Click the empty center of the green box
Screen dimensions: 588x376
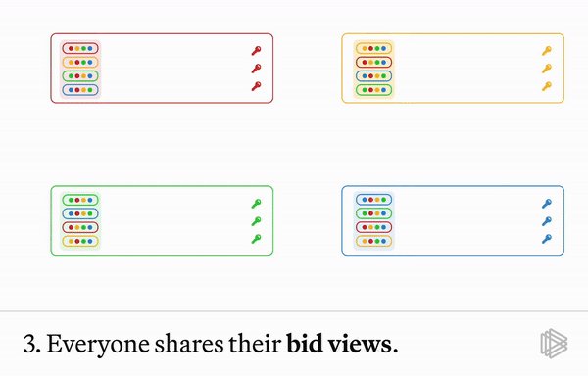[175, 220]
